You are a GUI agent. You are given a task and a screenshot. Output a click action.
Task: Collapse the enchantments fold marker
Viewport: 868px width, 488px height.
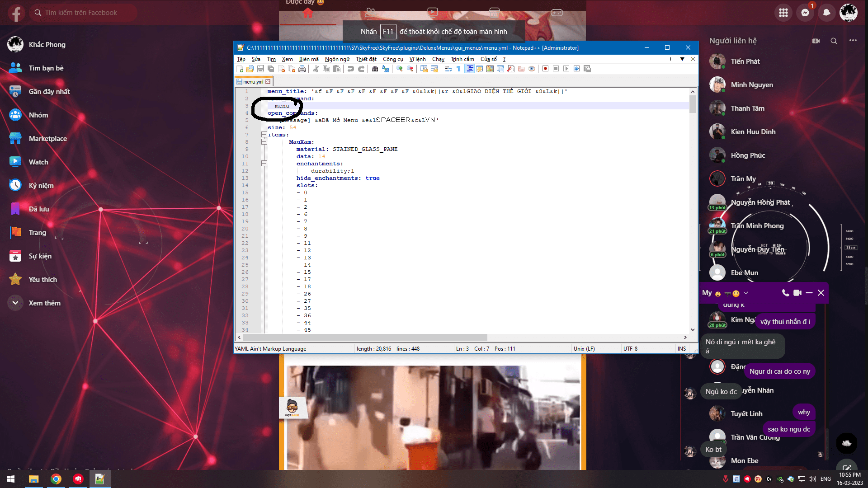tap(264, 164)
